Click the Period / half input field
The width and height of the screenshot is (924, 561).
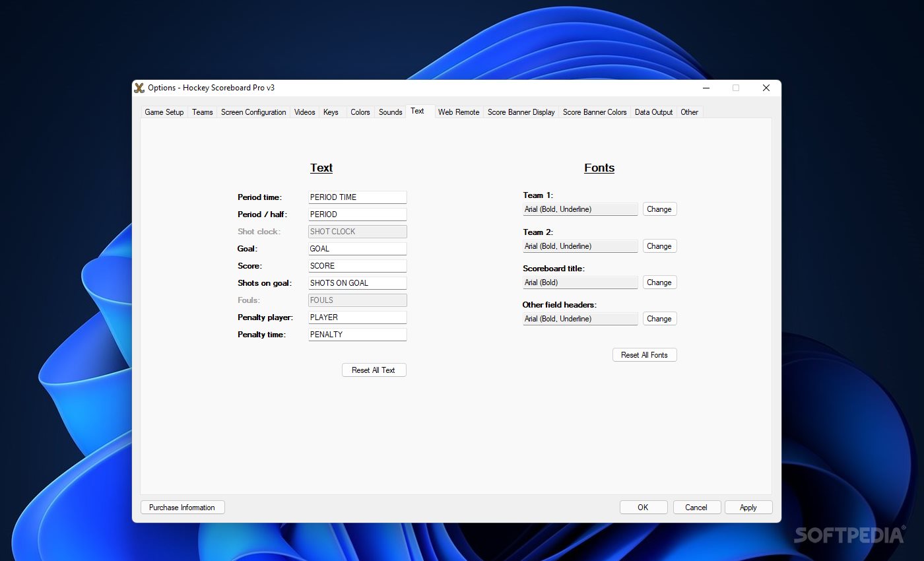[358, 214]
